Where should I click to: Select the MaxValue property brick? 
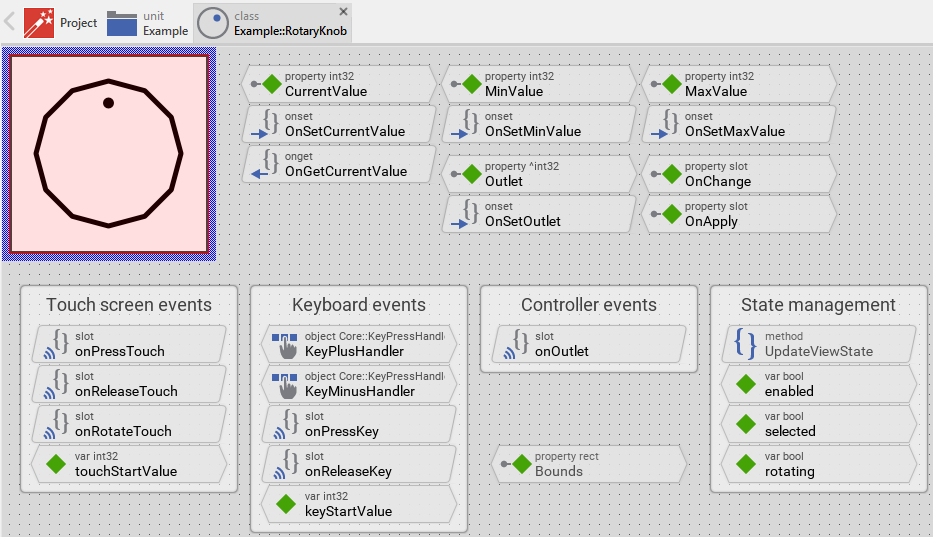[x=736, y=84]
